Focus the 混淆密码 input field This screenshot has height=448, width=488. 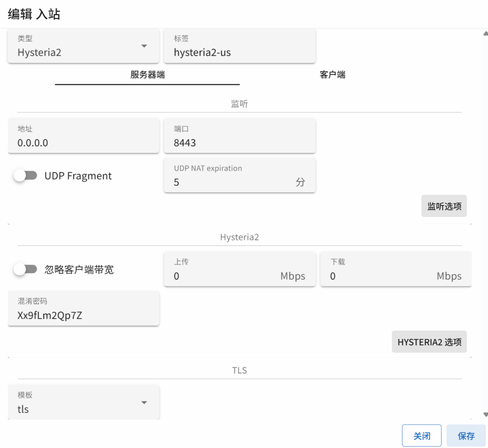pyautogui.click(x=83, y=315)
